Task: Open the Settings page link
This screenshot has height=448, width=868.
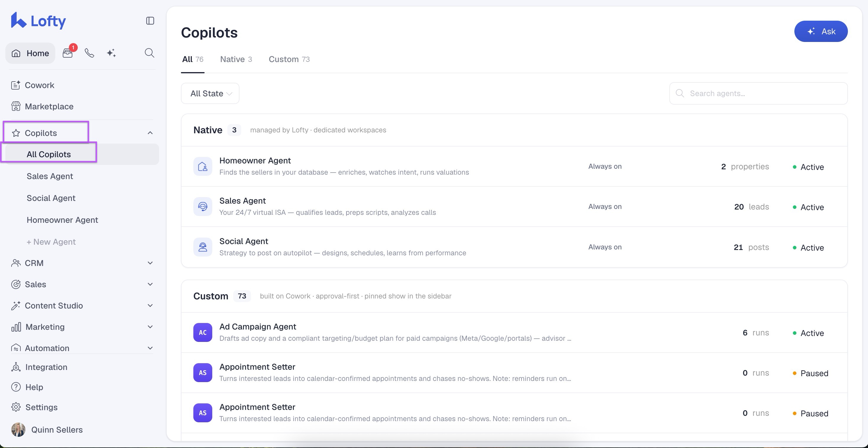Action: [x=41, y=407]
